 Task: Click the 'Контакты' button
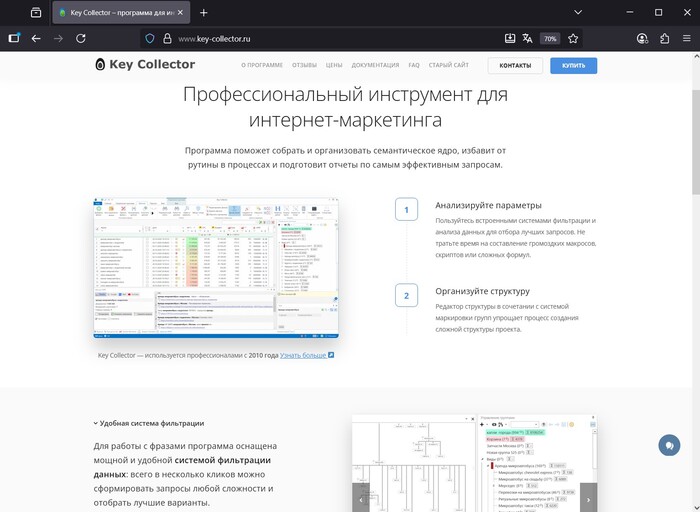[x=515, y=65]
